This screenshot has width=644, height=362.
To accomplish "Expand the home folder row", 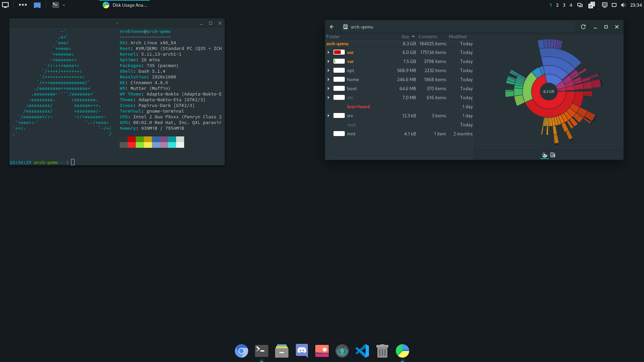I will (x=328, y=79).
